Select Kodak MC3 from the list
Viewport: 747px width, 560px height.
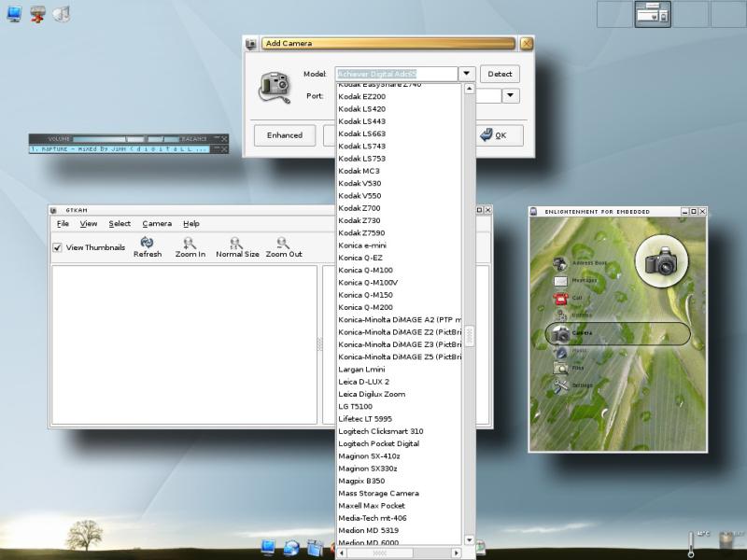(400, 171)
